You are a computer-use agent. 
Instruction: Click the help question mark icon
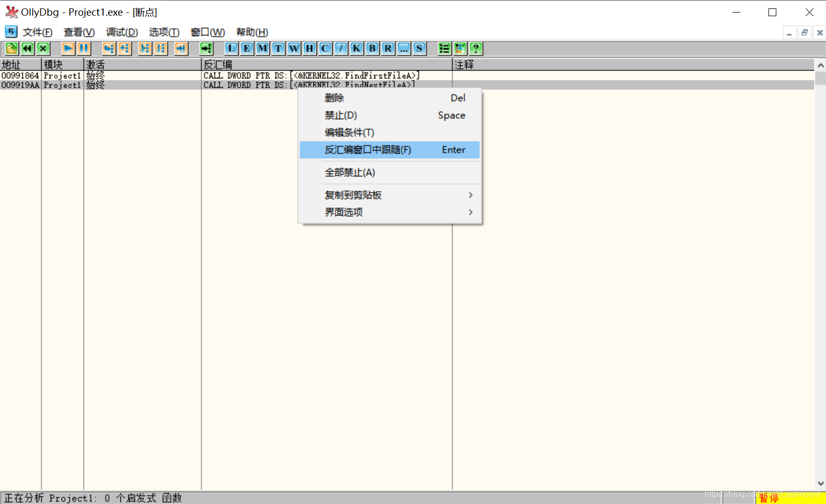476,49
